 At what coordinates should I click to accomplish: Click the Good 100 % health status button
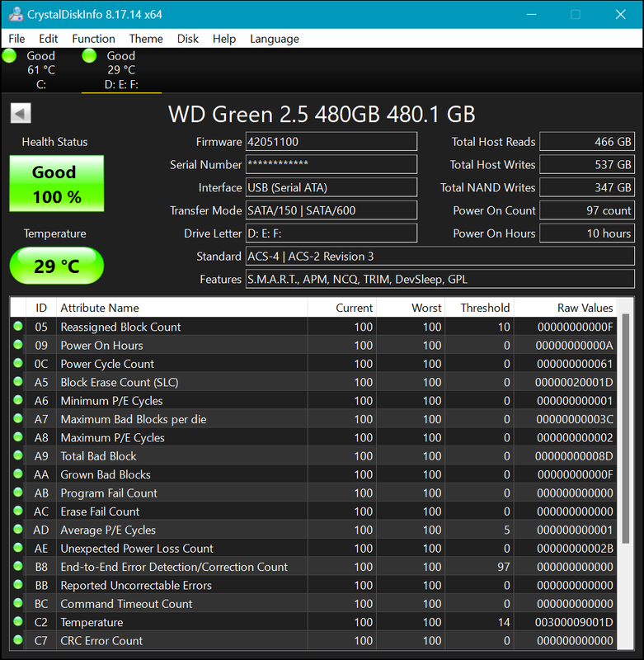pos(57,183)
